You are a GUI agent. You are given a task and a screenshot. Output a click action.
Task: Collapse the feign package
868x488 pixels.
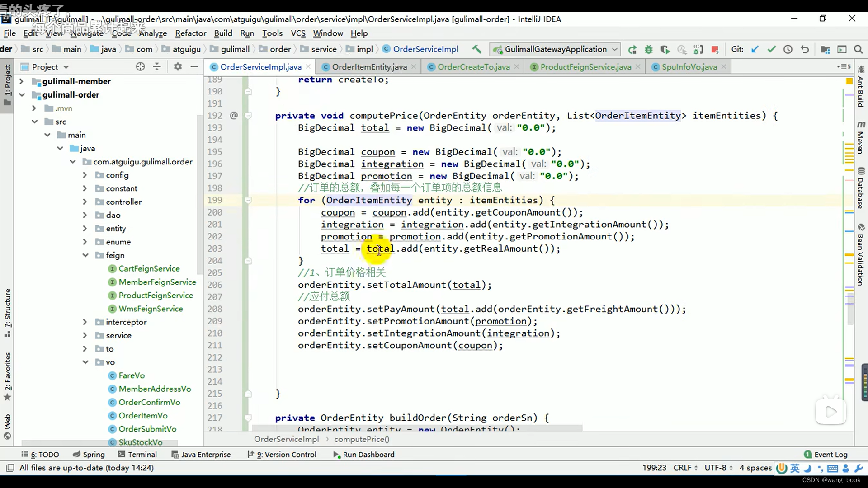coord(85,255)
